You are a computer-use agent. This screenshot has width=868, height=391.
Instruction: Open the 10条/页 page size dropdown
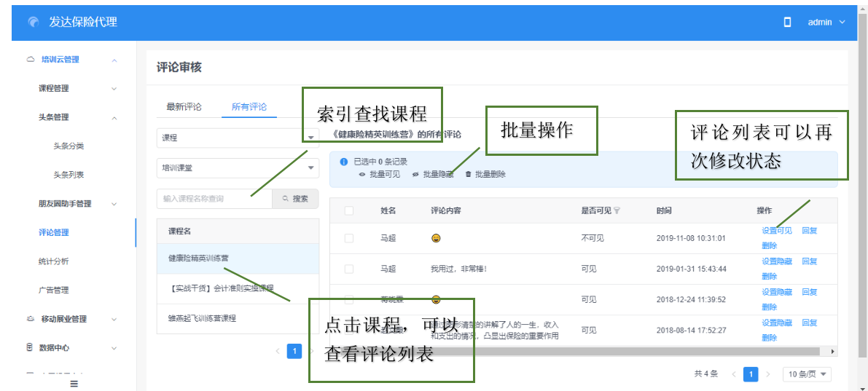tap(807, 374)
